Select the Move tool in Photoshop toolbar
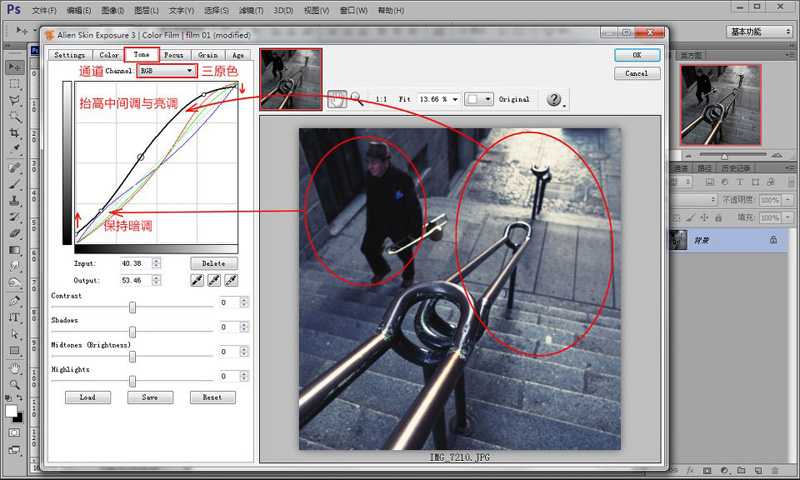Image resolution: width=800 pixels, height=480 pixels. [x=14, y=67]
